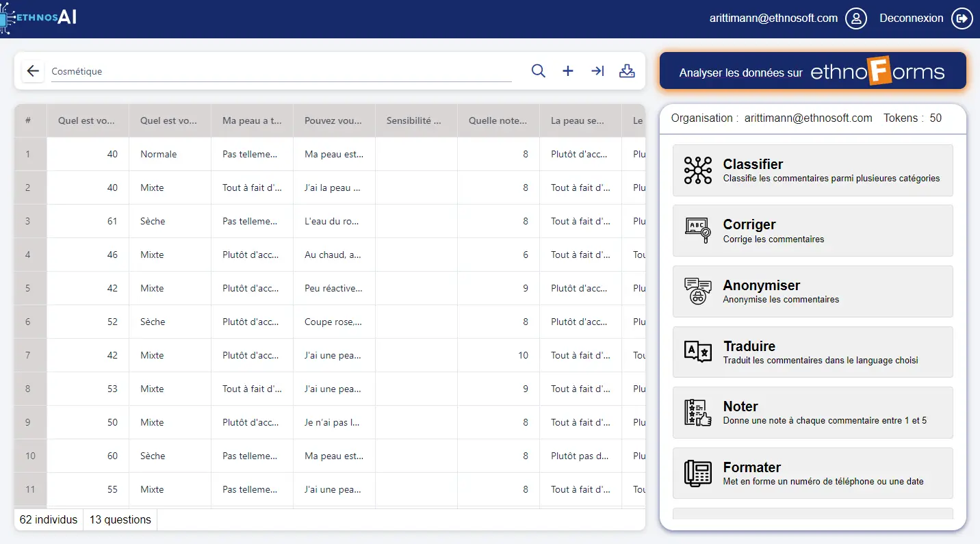Click cell 'Je n'ai pas l...'

334,422
